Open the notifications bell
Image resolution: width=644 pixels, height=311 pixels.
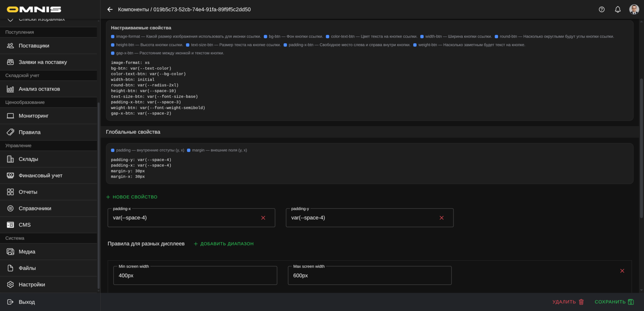[618, 9]
